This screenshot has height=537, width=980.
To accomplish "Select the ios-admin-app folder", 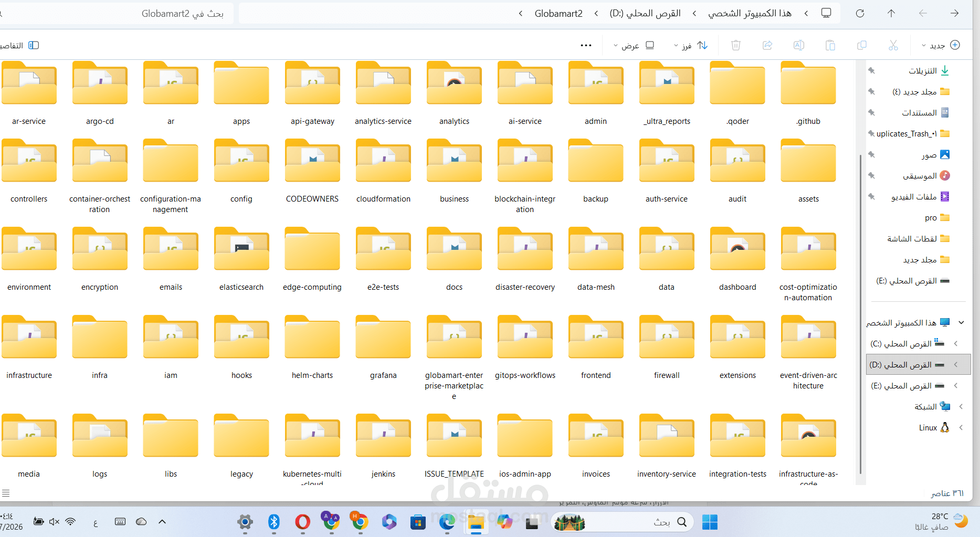I will (525, 447).
